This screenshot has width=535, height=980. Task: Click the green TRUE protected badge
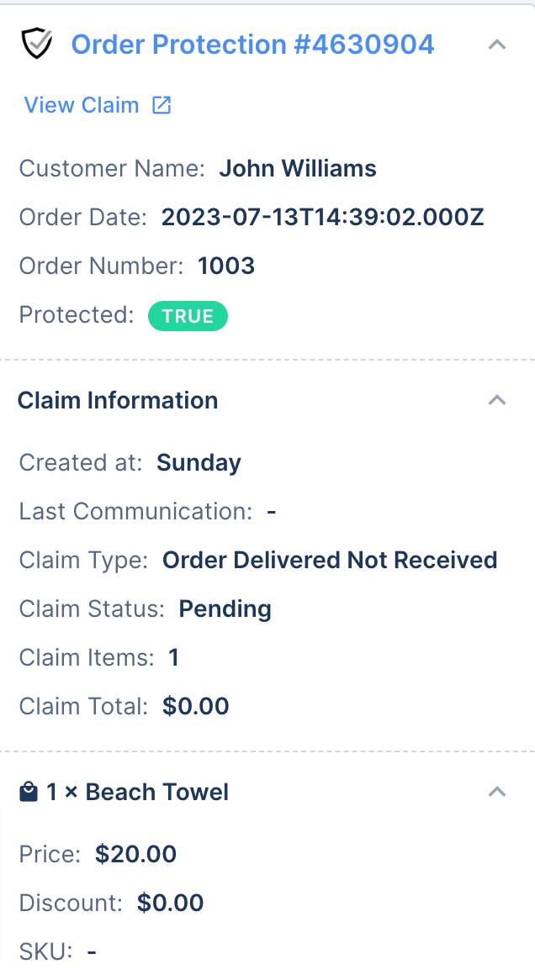pyautogui.click(x=188, y=316)
